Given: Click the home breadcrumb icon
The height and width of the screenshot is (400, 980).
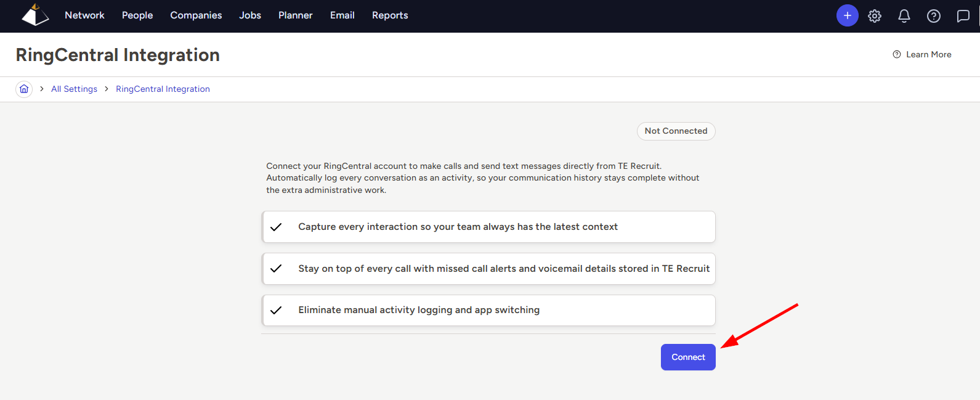Looking at the screenshot, I should (24, 89).
